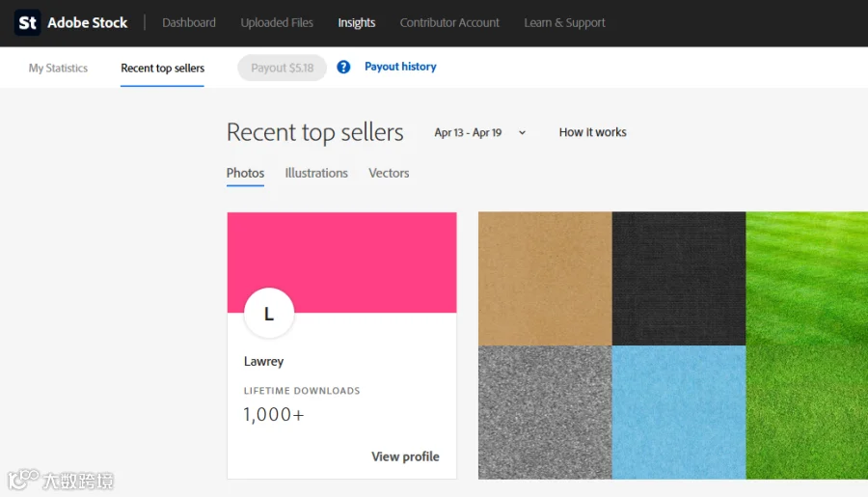
Task: Click the Adobe Stock St logo icon
Action: tap(27, 23)
